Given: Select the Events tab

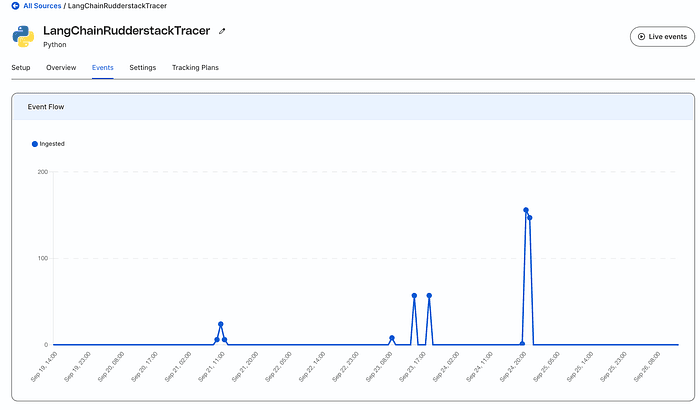Looking at the screenshot, I should pos(103,67).
